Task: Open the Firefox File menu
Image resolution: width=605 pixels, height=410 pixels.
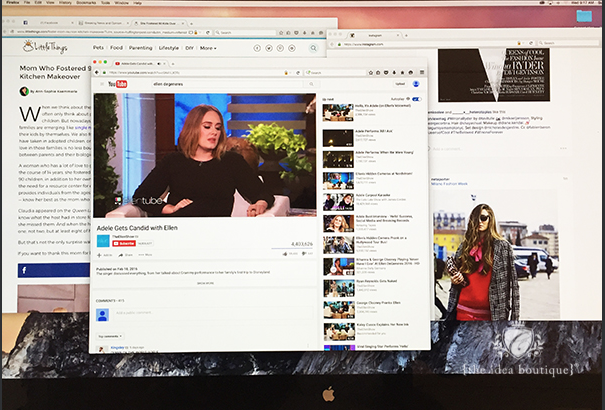Action: (27, 2)
